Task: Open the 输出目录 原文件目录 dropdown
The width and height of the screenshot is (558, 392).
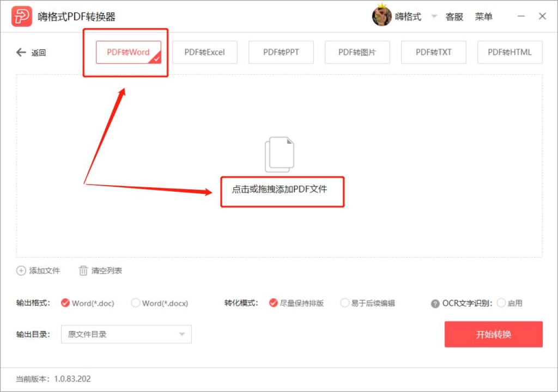Action: [x=126, y=334]
